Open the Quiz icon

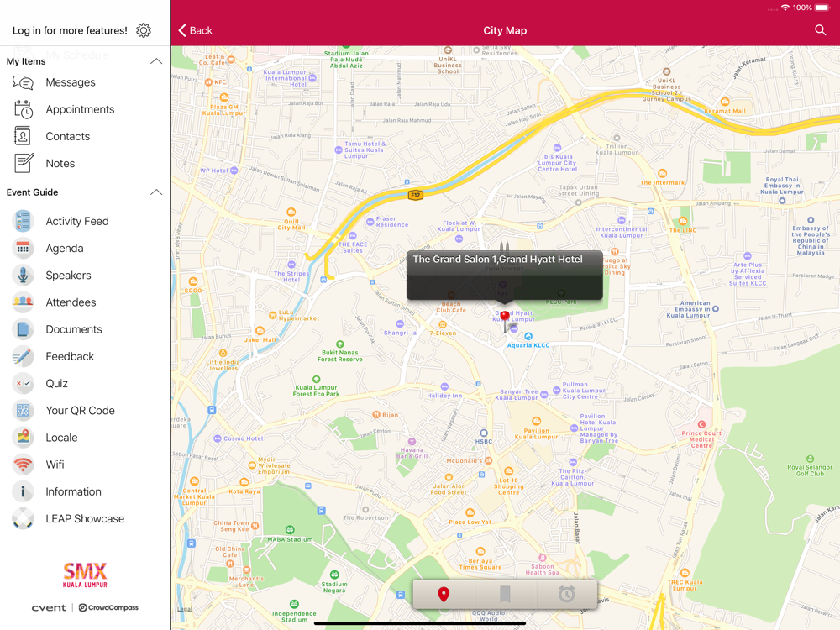(x=23, y=384)
